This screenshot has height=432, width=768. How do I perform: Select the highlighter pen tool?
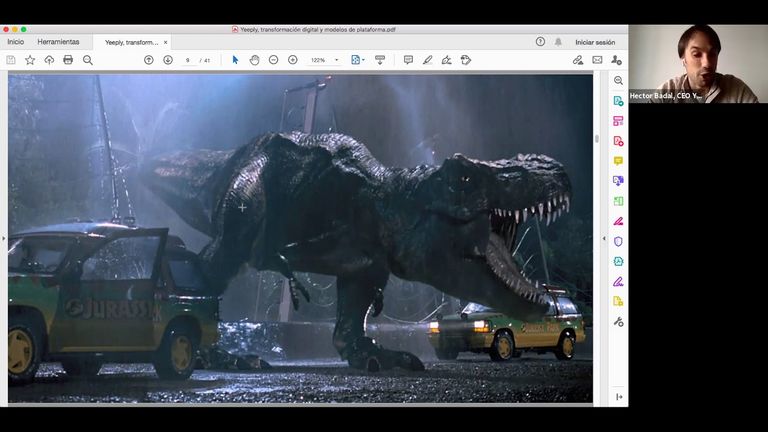427,60
